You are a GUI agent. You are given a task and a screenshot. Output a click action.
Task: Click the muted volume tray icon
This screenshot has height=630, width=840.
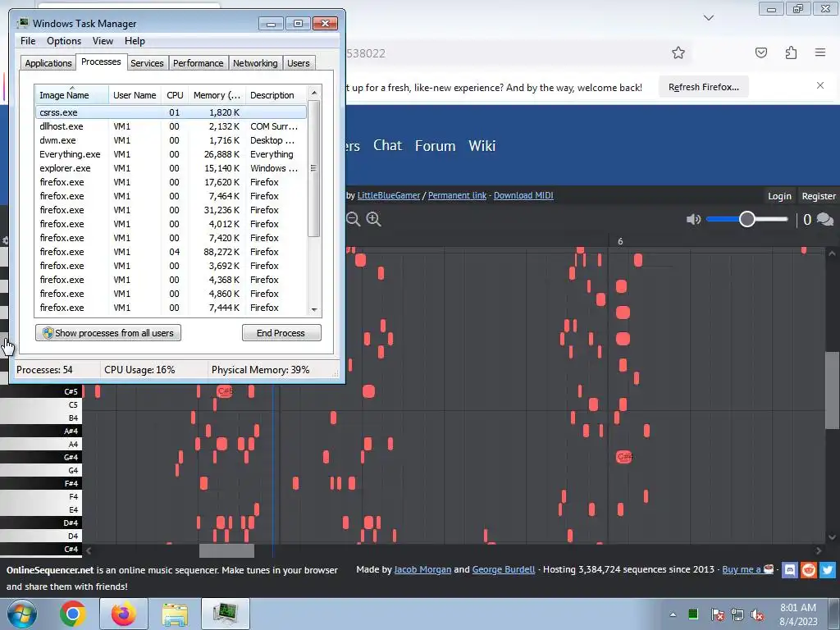point(757,614)
